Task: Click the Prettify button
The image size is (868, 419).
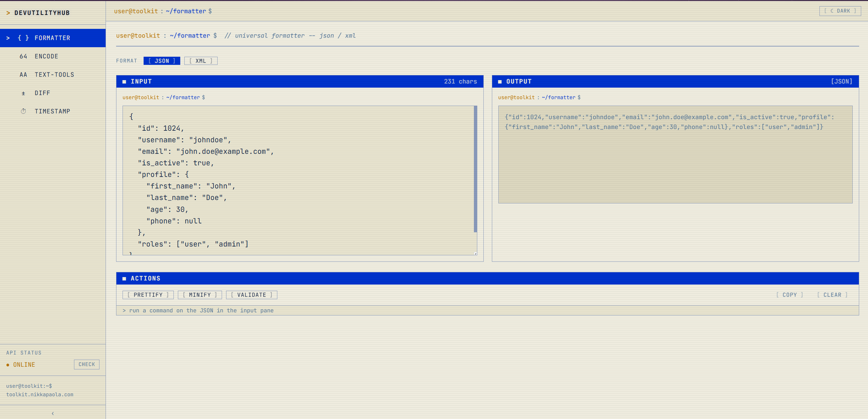Action: (x=148, y=295)
